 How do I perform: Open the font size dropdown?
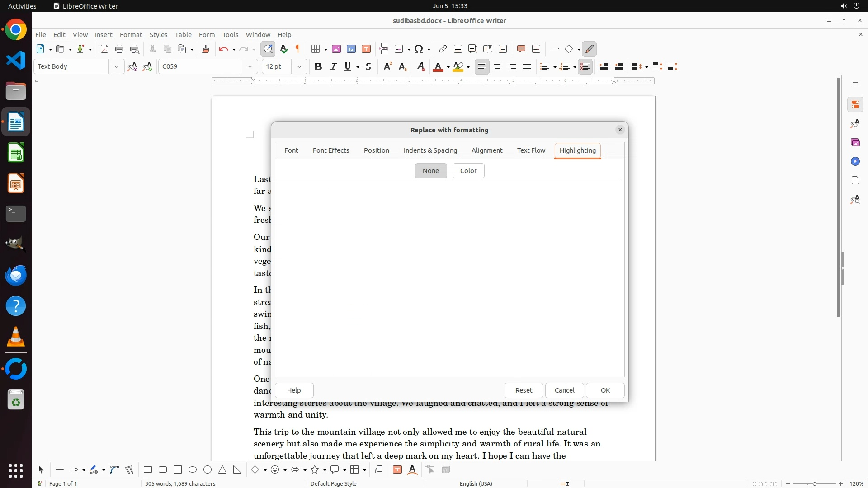pyautogui.click(x=299, y=67)
